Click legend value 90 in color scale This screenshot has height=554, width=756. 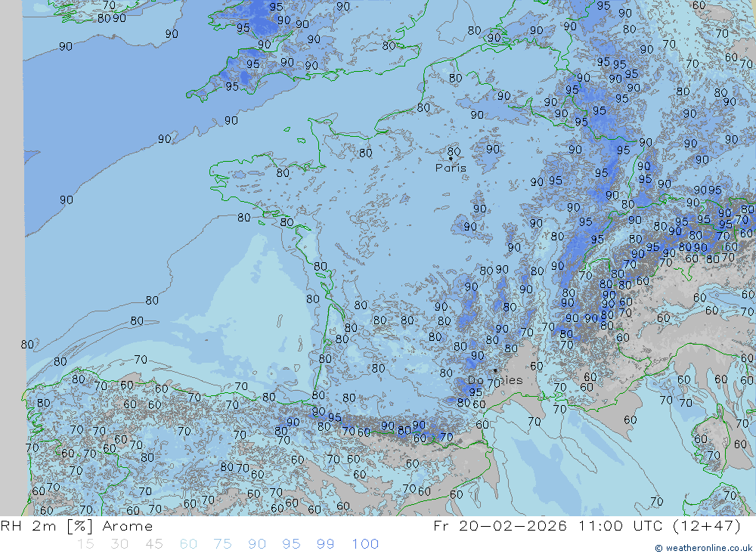pyautogui.click(x=257, y=544)
